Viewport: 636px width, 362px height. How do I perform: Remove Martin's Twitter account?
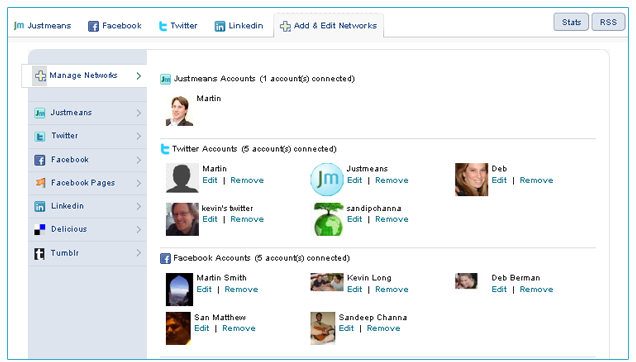point(247,180)
